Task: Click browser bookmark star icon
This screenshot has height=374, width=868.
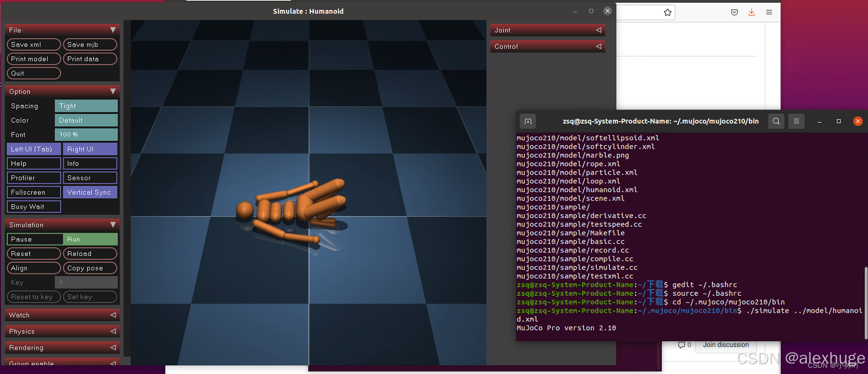Action: pos(667,12)
